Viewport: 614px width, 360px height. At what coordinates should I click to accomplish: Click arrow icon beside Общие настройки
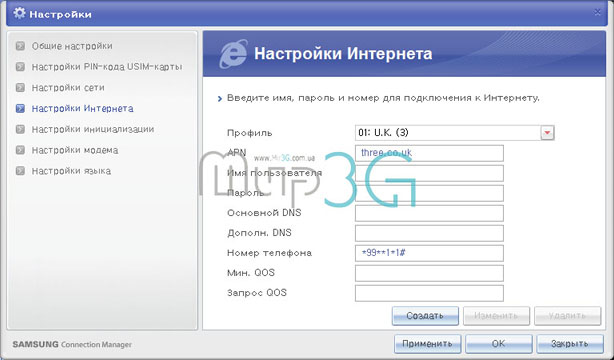click(x=20, y=46)
